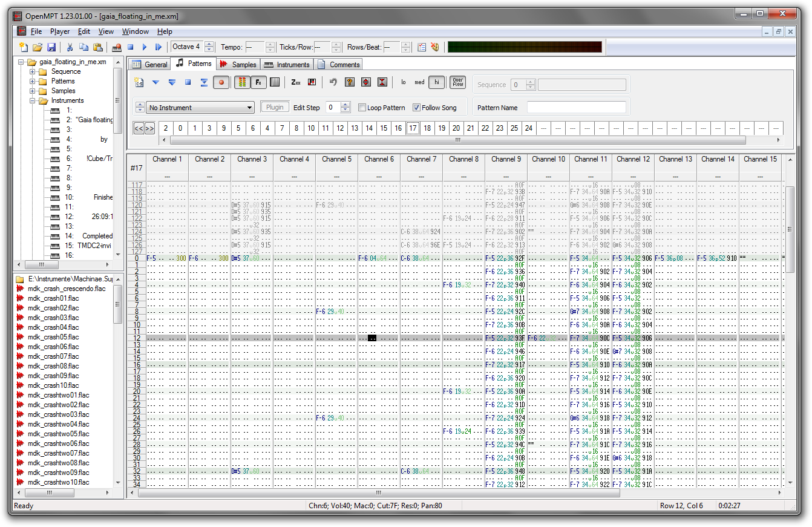Viewport: 812px width, 527px height.
Task: Set pattern detail level to med
Action: point(419,82)
